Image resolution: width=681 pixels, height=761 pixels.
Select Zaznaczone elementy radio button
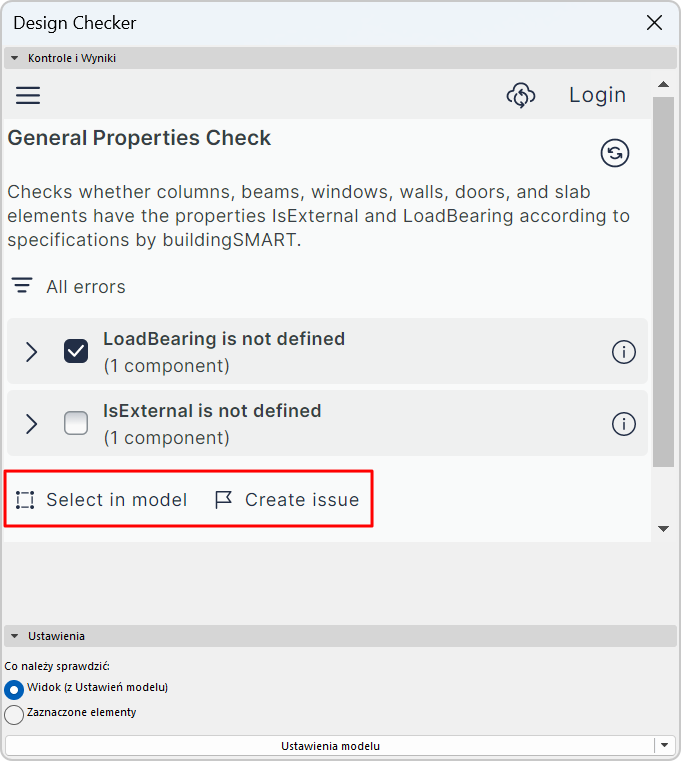[14, 714]
